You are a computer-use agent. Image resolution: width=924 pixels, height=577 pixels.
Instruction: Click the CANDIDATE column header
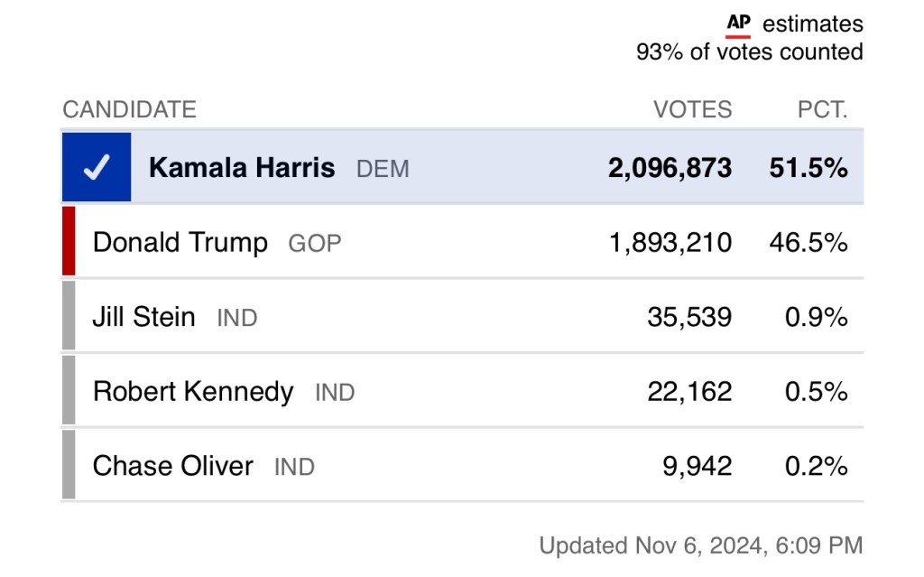point(129,110)
